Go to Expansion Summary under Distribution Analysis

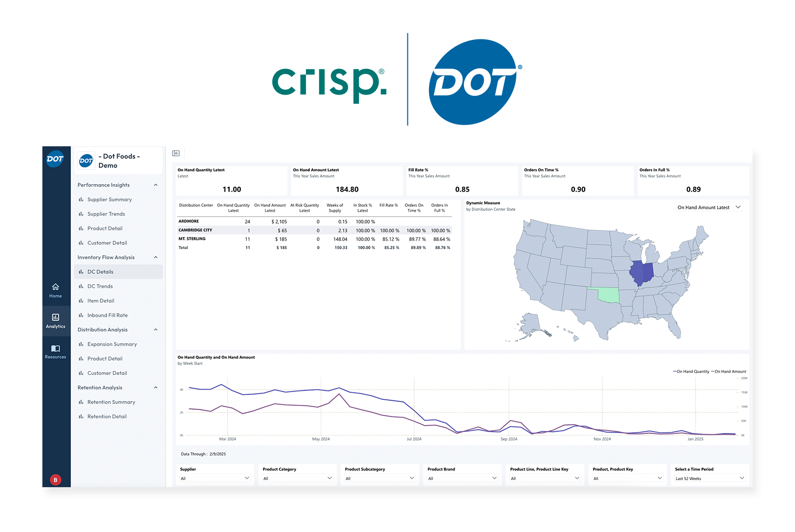111,344
